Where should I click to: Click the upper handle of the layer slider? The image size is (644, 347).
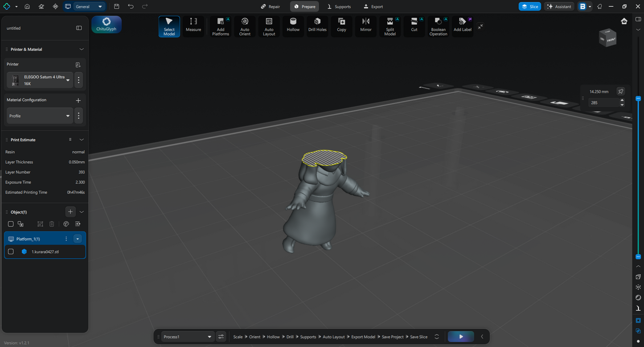[638, 98]
